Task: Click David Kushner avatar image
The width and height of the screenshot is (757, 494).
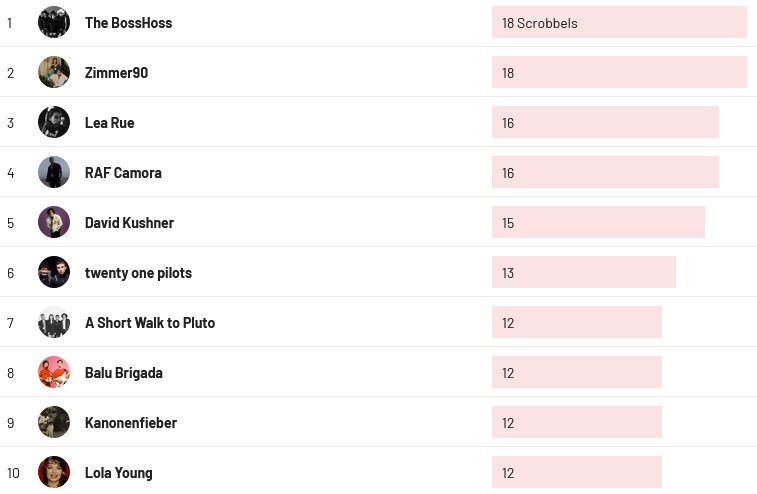Action: (x=54, y=222)
